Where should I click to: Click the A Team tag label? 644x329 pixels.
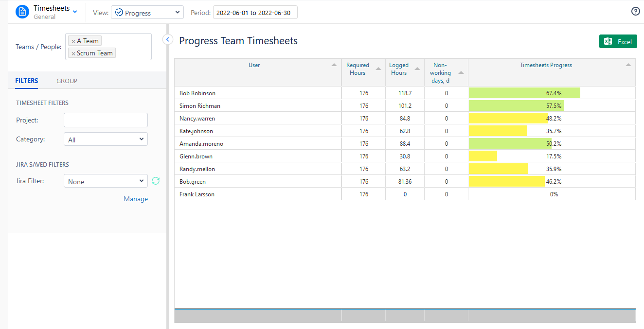tap(88, 41)
